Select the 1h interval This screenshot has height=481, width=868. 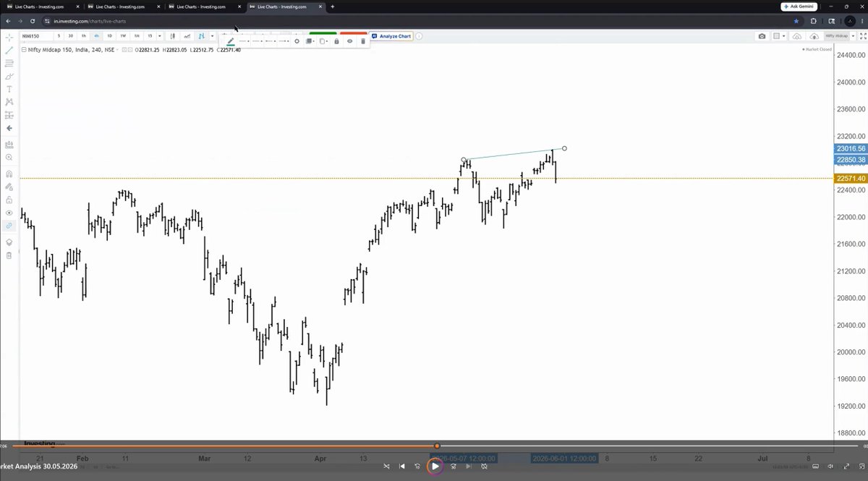click(83, 35)
